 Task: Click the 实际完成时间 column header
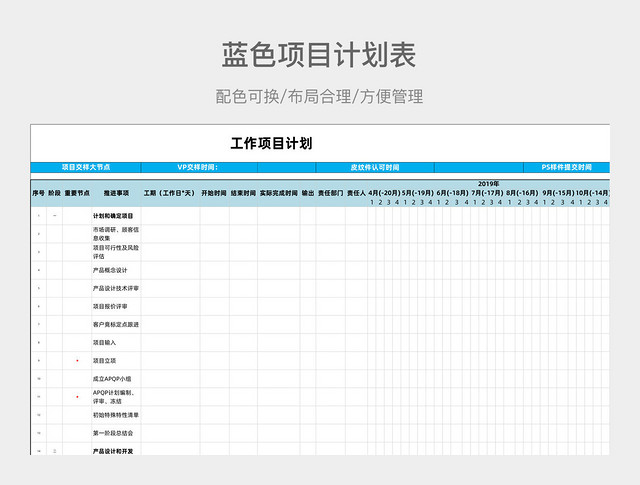coord(278,193)
